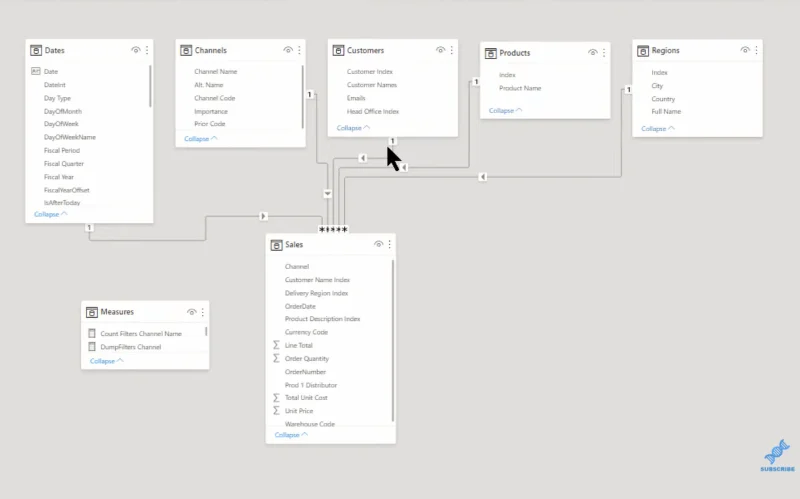Click measure icon beside Count Filters Channel Name
This screenshot has height=499, width=800.
click(x=92, y=333)
